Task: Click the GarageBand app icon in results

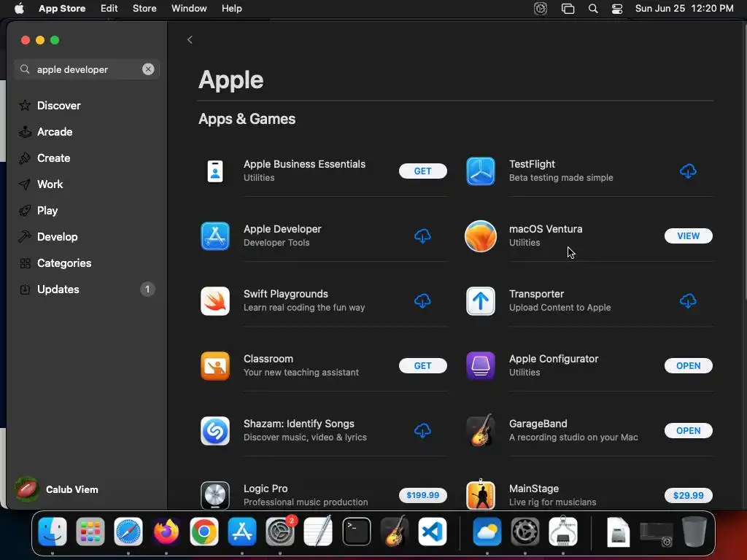Action: 480,430
